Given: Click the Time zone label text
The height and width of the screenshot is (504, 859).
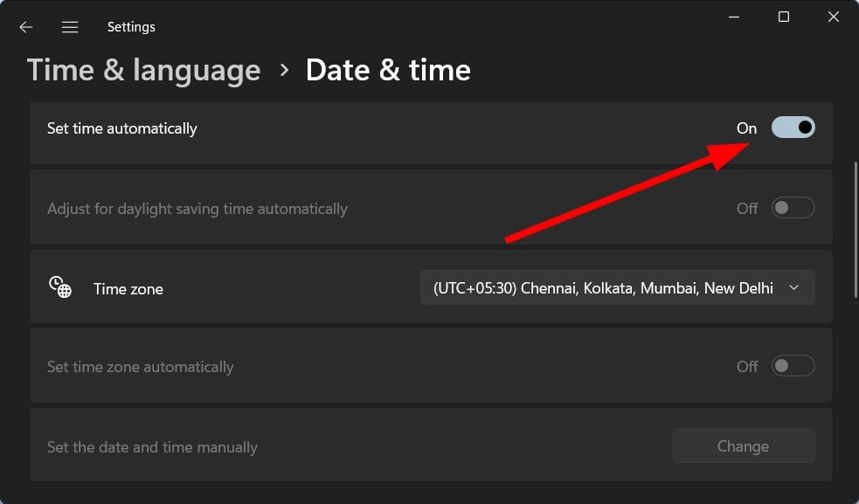Looking at the screenshot, I should (x=128, y=289).
